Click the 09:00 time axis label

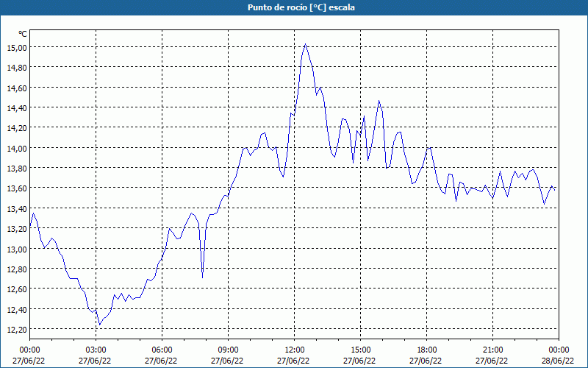229,350
